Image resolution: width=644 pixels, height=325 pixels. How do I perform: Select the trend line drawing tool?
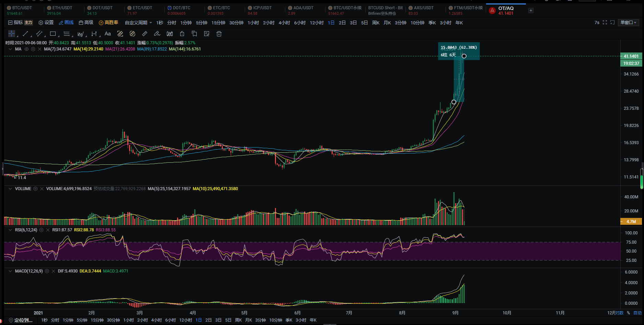coord(25,34)
